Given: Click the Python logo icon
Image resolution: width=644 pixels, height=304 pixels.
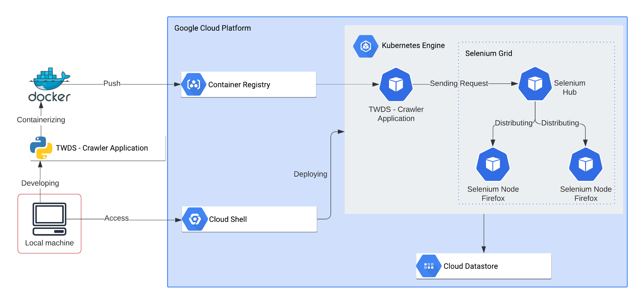Looking at the screenshot, I should (x=41, y=148).
